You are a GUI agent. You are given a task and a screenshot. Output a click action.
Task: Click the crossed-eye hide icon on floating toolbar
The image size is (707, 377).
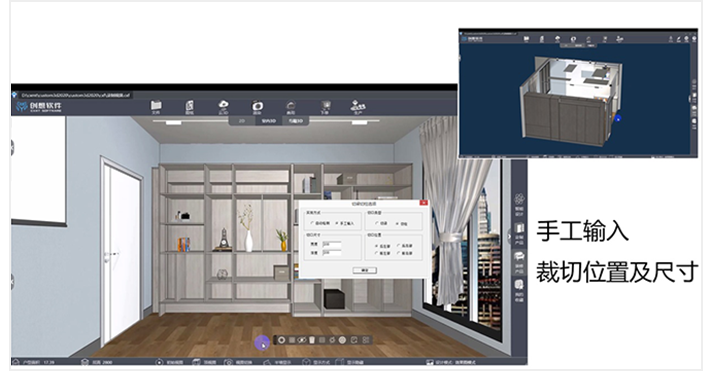tap(301, 340)
